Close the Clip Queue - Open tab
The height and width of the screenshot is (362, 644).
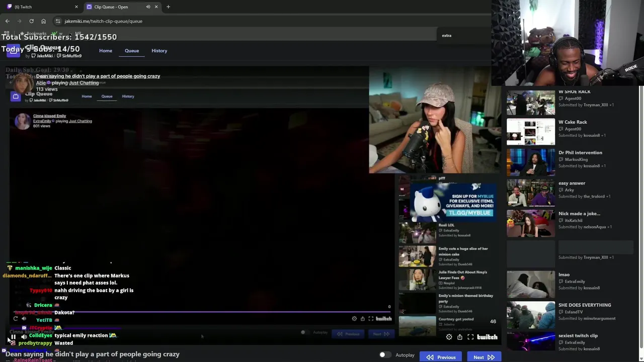click(x=156, y=7)
